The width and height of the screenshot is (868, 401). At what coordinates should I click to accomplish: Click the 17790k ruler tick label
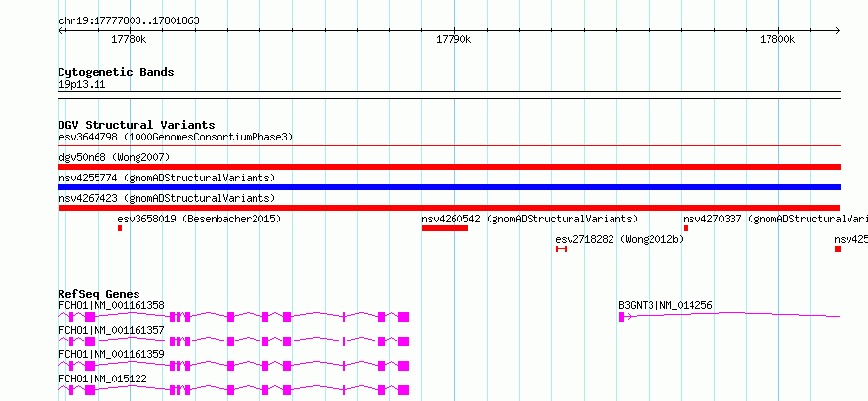tap(454, 39)
